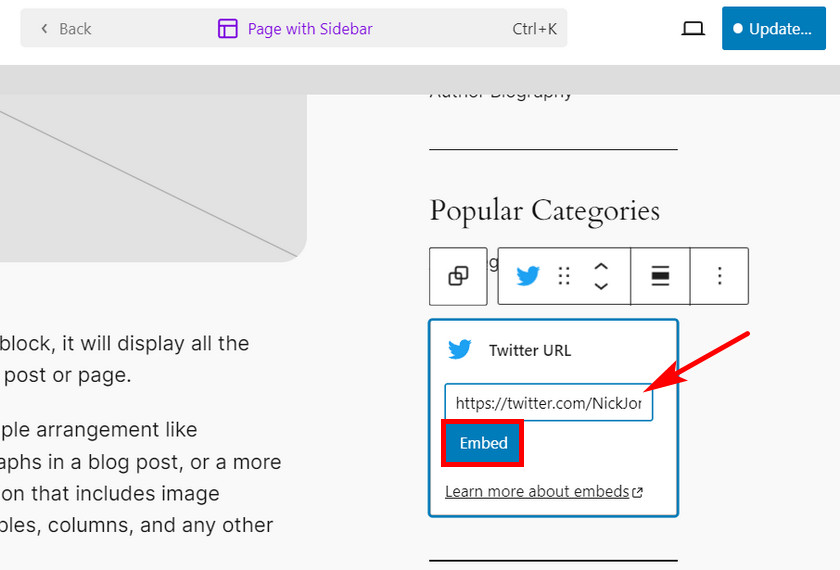The width and height of the screenshot is (840, 570).
Task: Click the Update button
Action: (x=774, y=28)
